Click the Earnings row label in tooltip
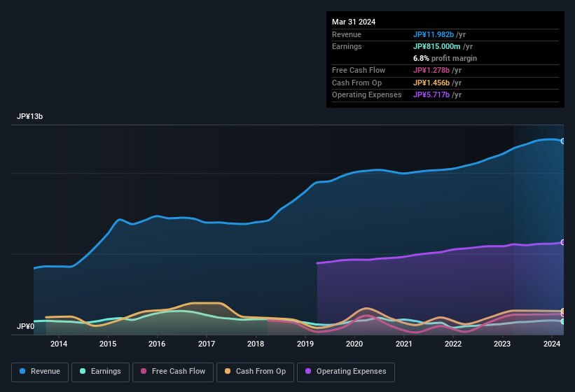 [x=347, y=46]
